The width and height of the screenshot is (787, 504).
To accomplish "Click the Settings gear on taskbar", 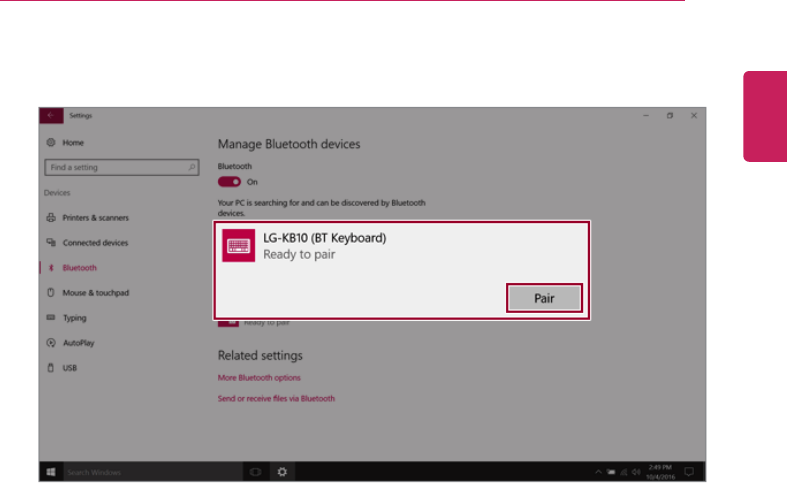I will (x=282, y=472).
